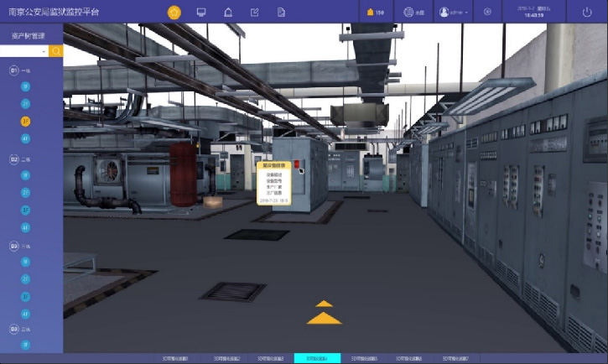608x364 pixels.
Task: Select the first floor node under D1
Action: pyautogui.click(x=26, y=87)
